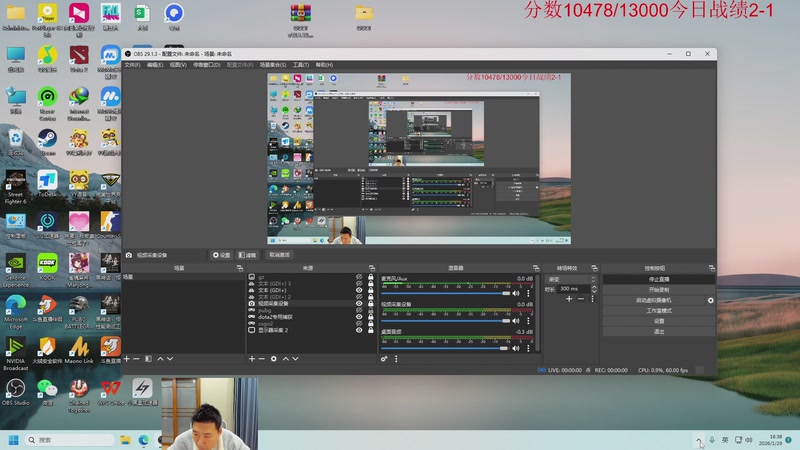The width and height of the screenshot is (800, 450).
Task: Remove the selected source with the minus icon
Action: tap(261, 359)
